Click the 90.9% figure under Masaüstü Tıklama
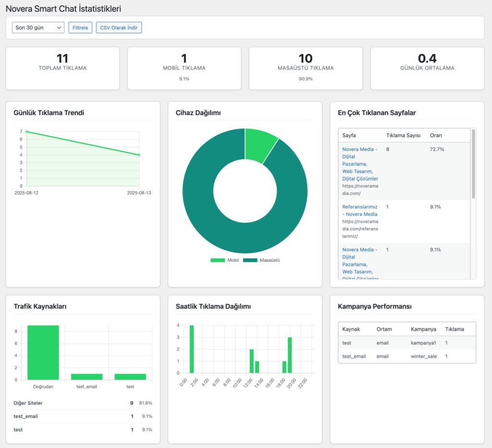Viewport: 492px width, 448px height. [x=306, y=79]
